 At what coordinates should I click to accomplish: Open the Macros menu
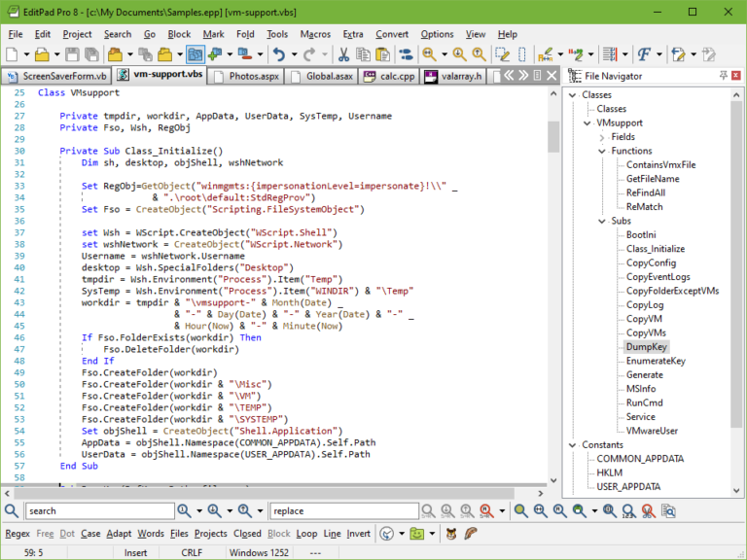click(x=315, y=34)
